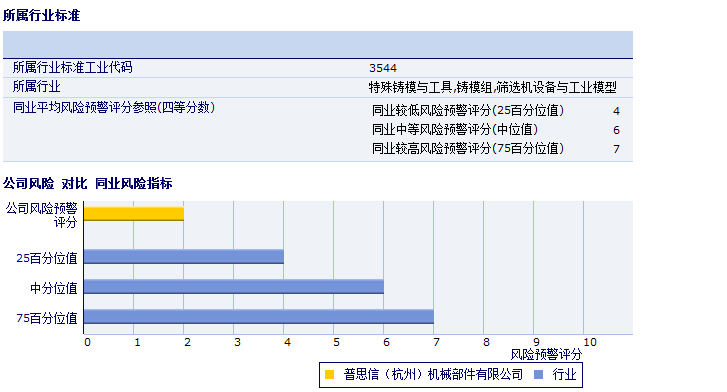Click 同业较低风险预警评分(25百分位值) row
Screen dimensions: 727x392
click(496, 110)
